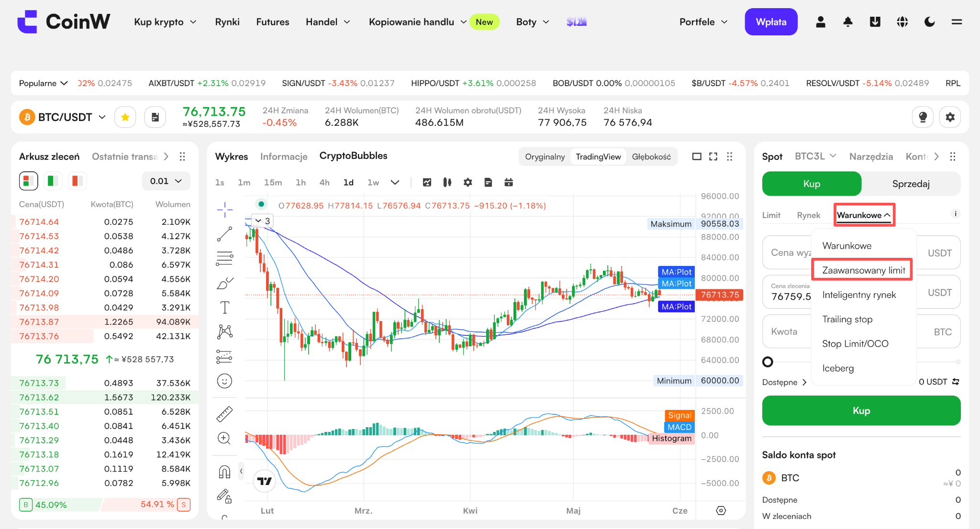Click the amount percentage slider handle
The width and height of the screenshot is (980, 529).
[768, 362]
